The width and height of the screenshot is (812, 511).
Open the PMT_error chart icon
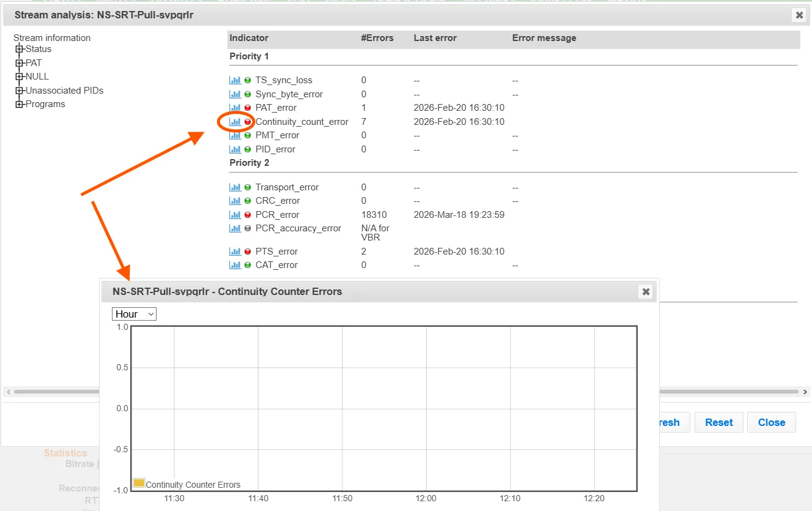tap(235, 135)
